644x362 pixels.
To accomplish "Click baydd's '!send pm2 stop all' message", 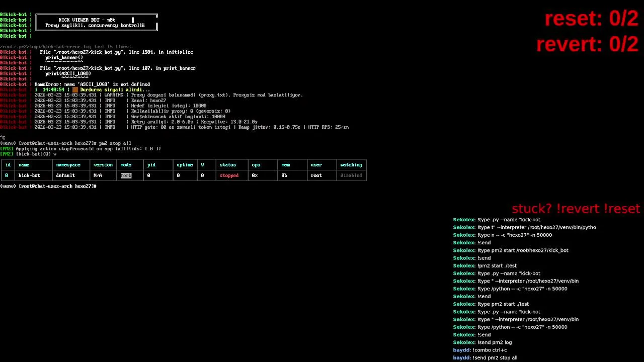I will (x=485, y=358).
